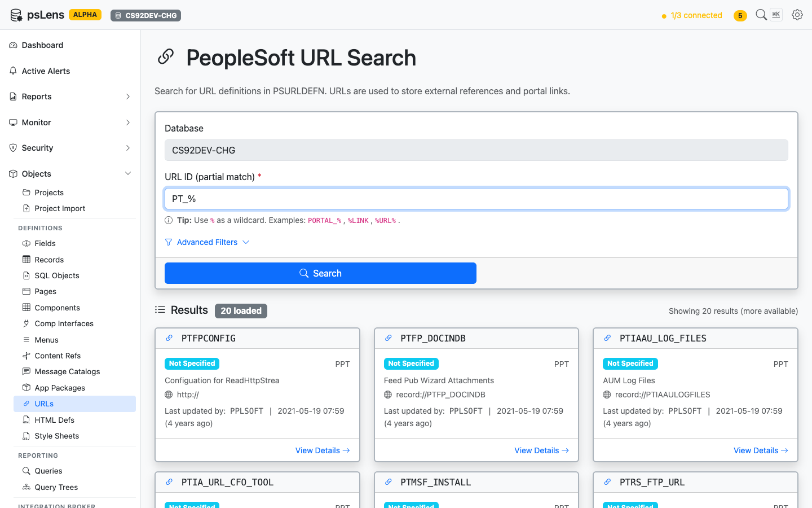This screenshot has width=812, height=508.
Task: Click the App Packages box icon
Action: click(26, 388)
